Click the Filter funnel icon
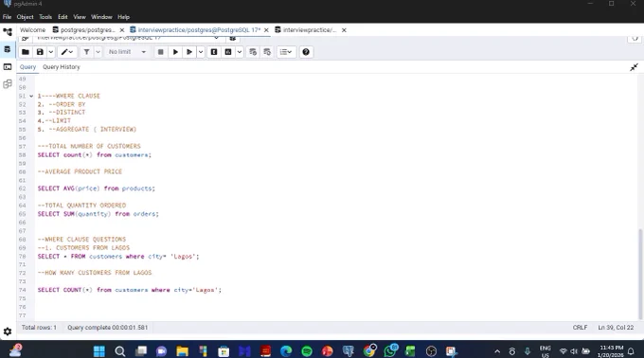 (x=87, y=52)
